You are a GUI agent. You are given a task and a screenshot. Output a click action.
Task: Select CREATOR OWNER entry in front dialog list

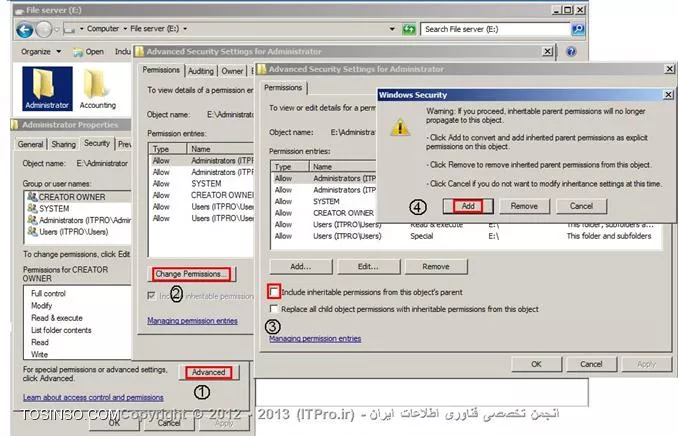click(x=324, y=213)
